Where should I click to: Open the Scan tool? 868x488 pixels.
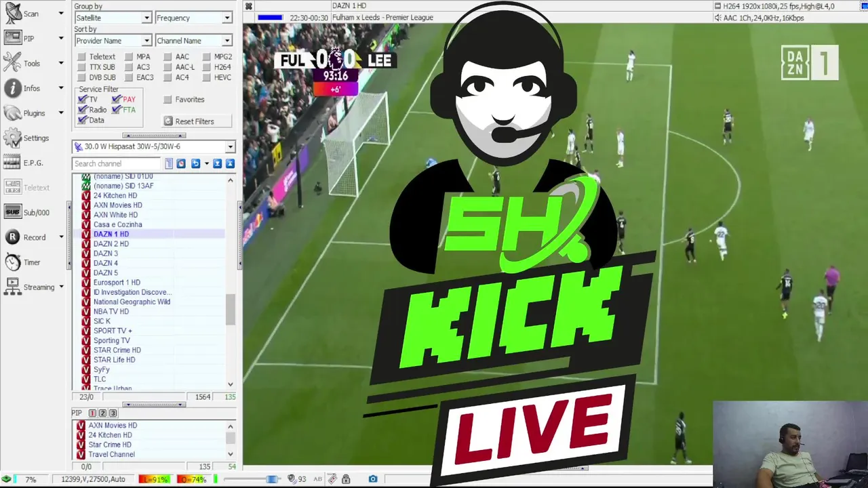click(13, 14)
